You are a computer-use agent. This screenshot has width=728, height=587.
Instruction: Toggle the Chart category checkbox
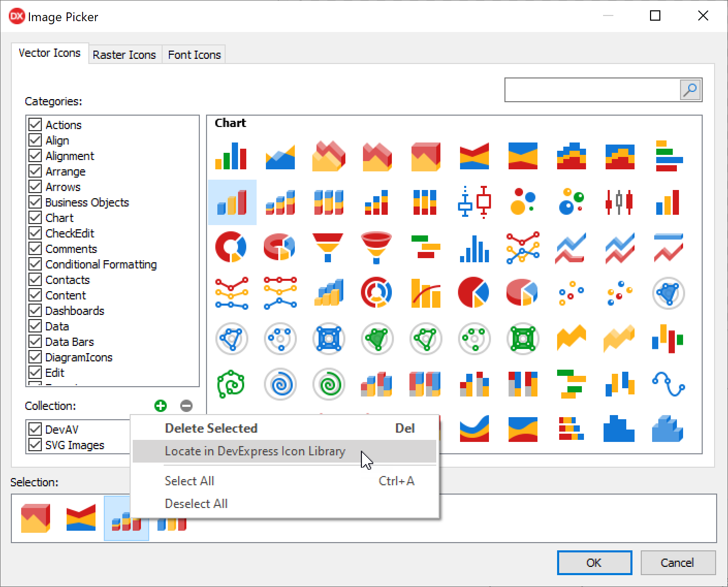[x=35, y=218]
